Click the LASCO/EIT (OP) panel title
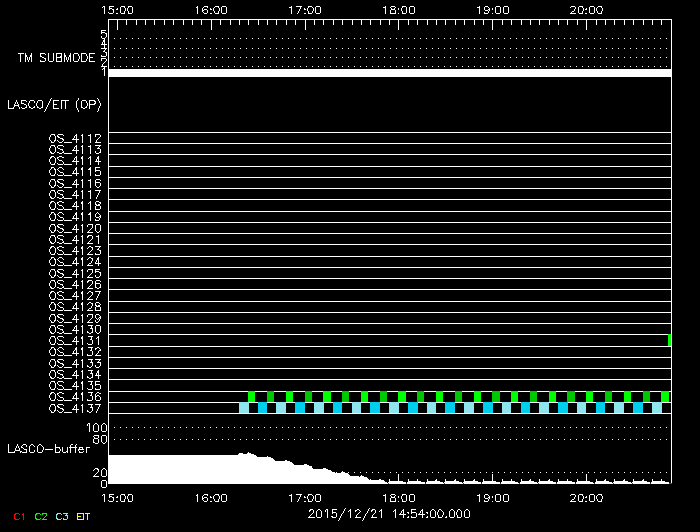Screen dimensions: 700x532 54,104
